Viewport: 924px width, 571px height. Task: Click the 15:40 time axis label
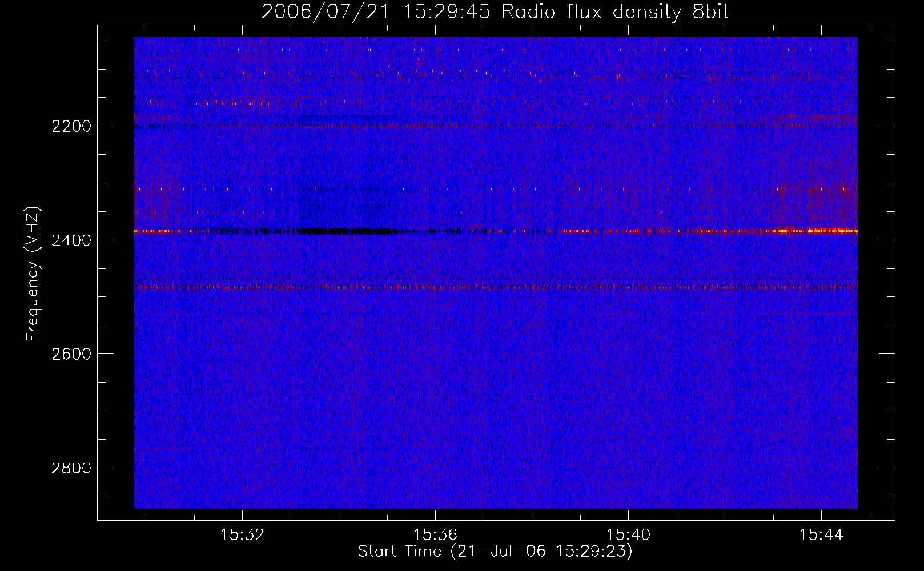pos(628,535)
